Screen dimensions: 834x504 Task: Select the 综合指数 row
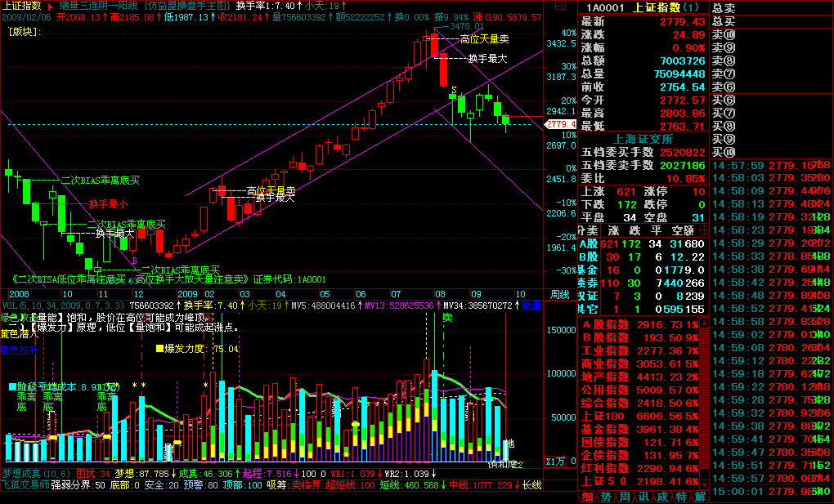pyautogui.click(x=640, y=403)
